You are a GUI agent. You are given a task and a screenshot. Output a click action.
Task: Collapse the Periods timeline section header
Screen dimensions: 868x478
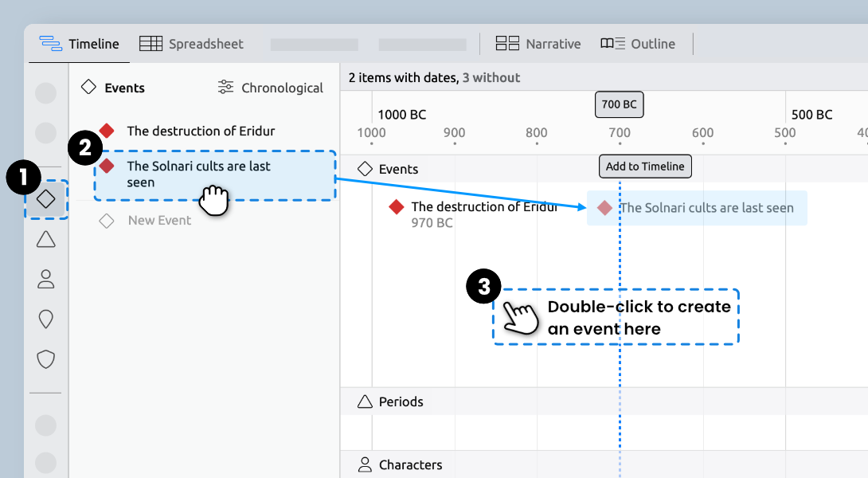point(604,402)
